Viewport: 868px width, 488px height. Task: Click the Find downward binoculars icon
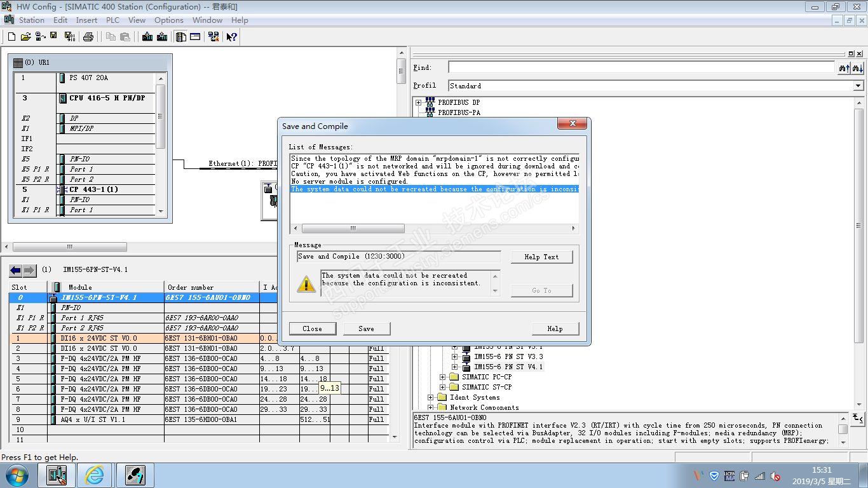[857, 68]
